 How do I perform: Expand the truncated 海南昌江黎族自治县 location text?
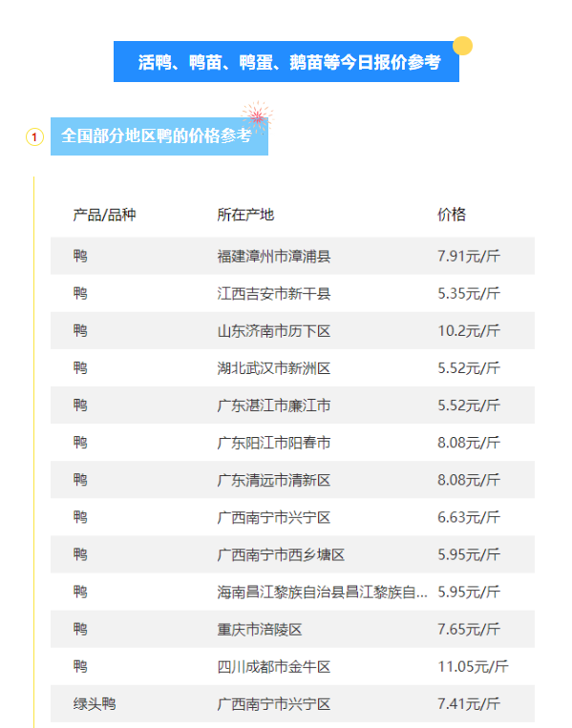coord(322,592)
